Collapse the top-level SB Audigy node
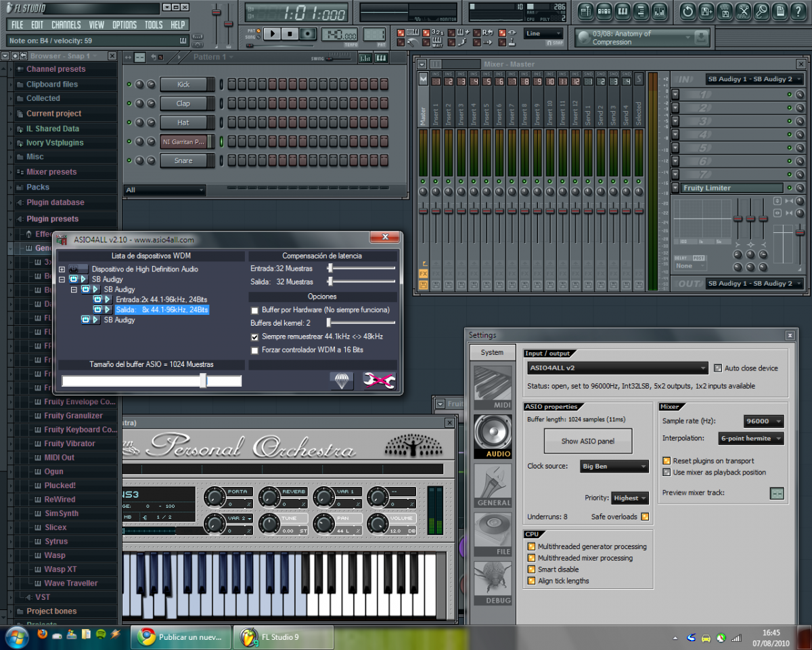This screenshot has width=812, height=650. click(x=62, y=279)
